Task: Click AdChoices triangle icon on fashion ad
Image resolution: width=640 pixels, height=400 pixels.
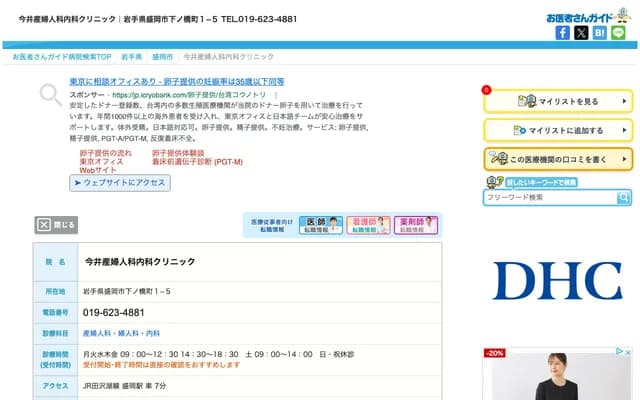Action: click(x=619, y=351)
